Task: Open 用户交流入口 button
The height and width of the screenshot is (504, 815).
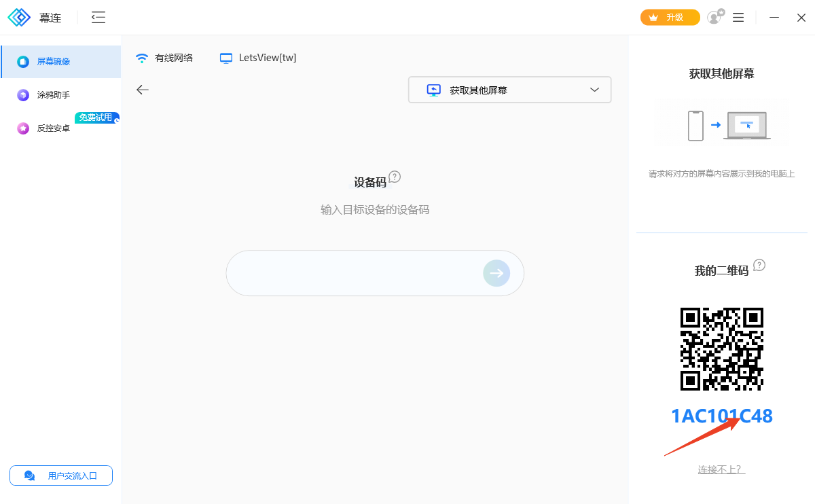Action: [61, 475]
